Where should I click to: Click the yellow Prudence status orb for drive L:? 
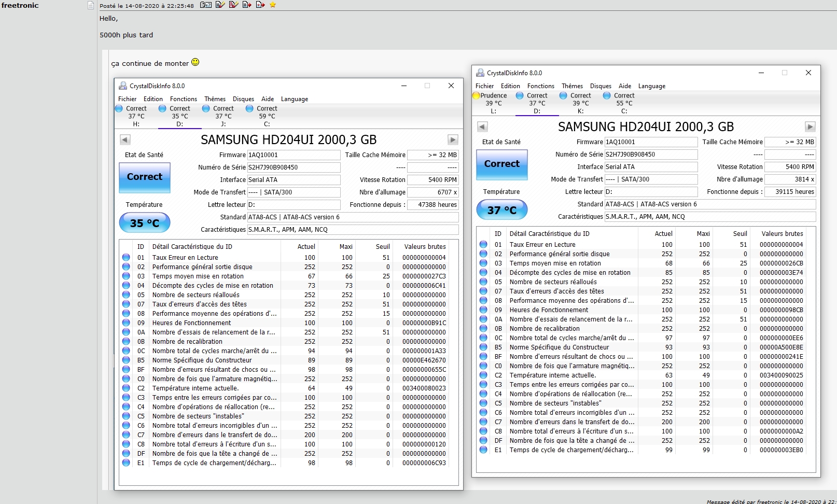tap(476, 95)
